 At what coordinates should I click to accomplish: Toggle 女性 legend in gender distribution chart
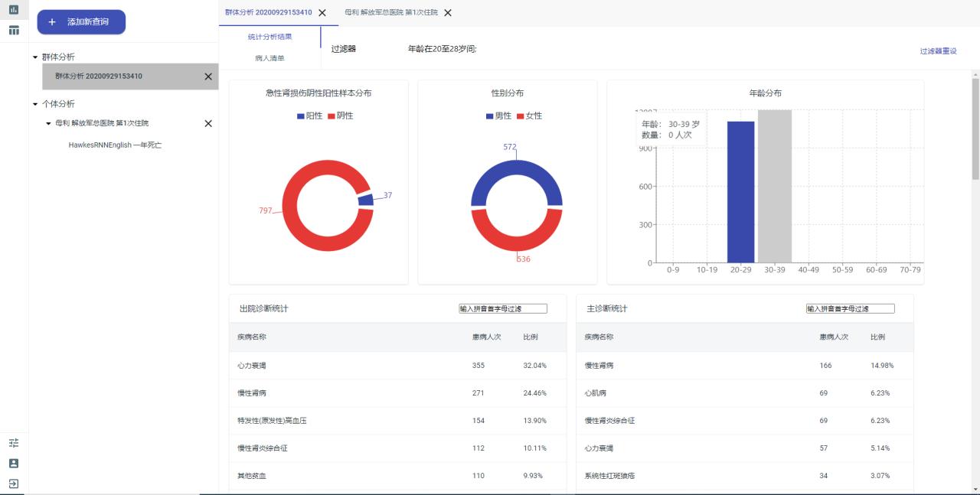(529, 116)
